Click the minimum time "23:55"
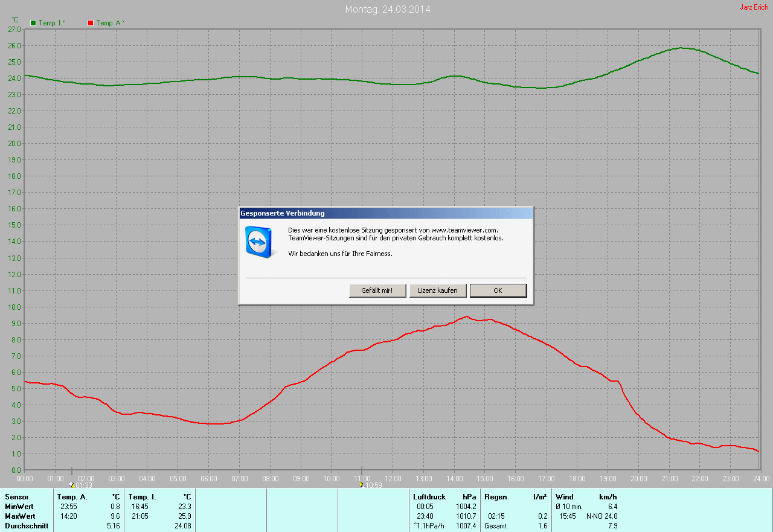The width and height of the screenshot is (773, 532). tap(69, 507)
